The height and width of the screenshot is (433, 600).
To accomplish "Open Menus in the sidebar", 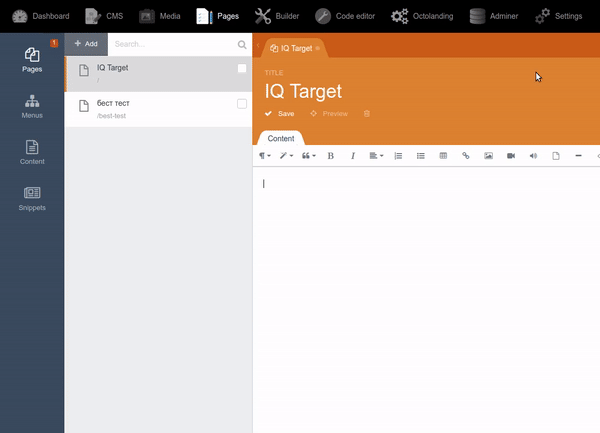I will point(32,107).
